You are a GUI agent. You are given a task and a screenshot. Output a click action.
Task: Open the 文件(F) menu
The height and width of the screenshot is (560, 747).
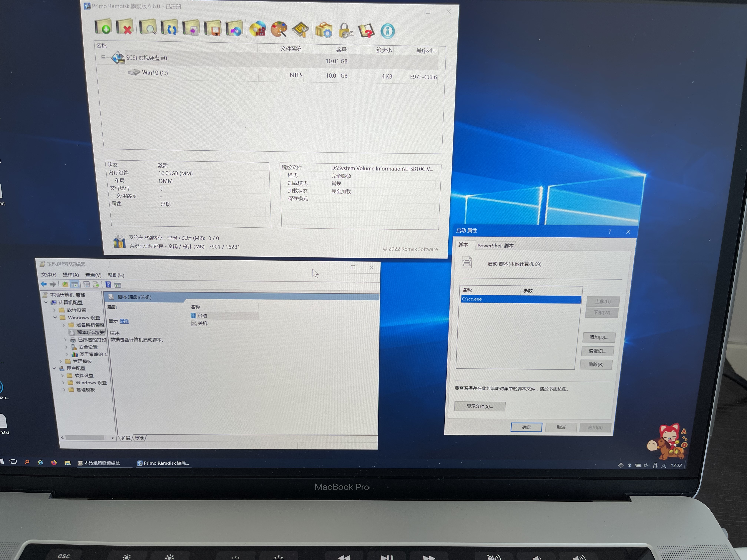coord(49,274)
